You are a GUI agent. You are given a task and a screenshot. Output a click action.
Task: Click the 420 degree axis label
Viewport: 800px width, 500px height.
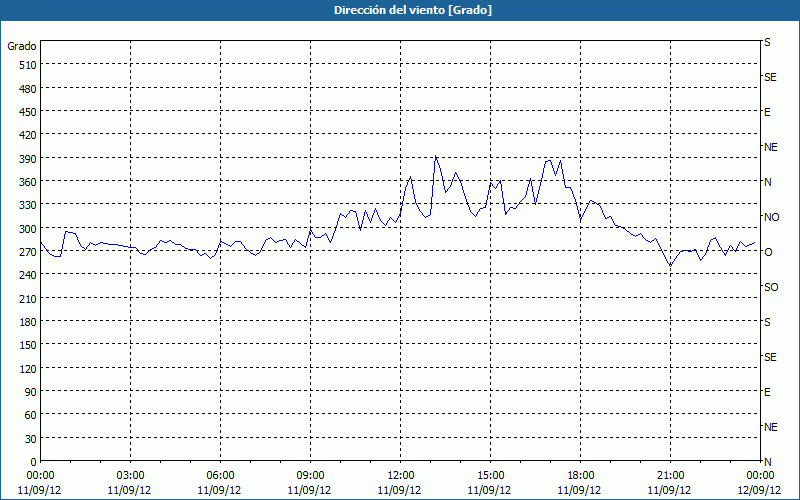pos(28,135)
